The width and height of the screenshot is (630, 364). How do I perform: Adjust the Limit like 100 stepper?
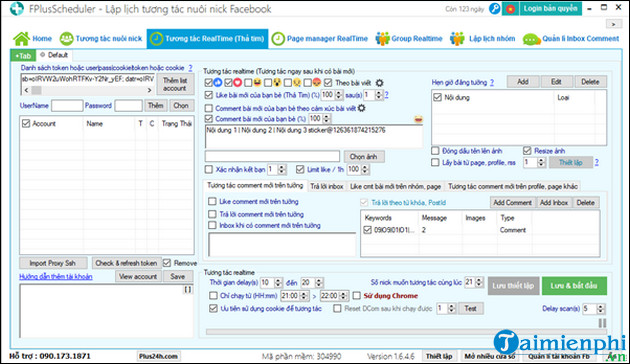point(365,170)
